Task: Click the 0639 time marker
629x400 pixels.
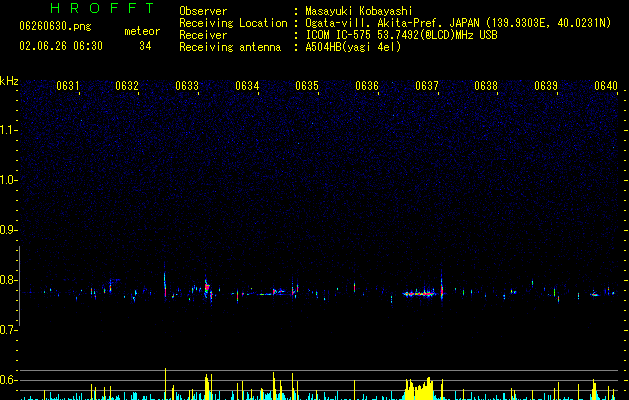Action: [546, 86]
